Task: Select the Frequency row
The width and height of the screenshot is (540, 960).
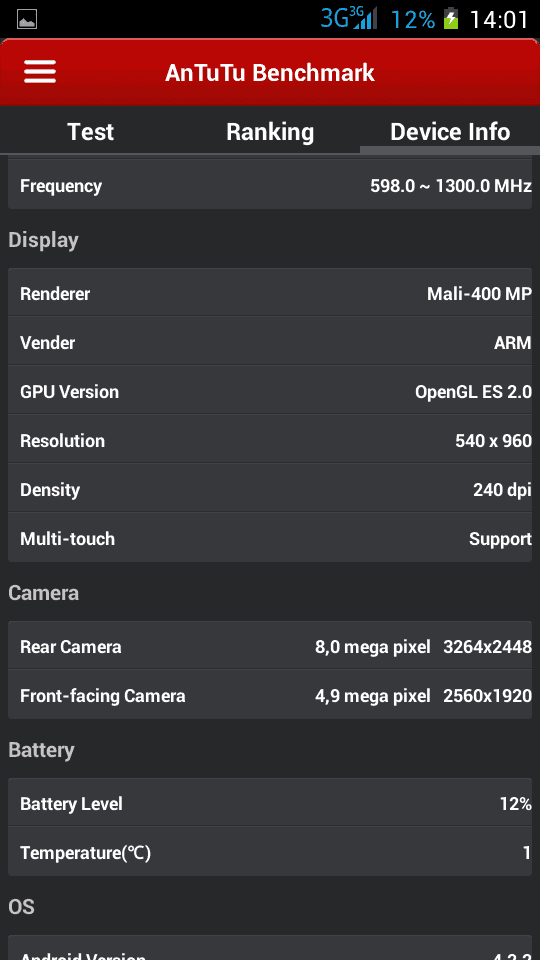Action: [x=270, y=186]
